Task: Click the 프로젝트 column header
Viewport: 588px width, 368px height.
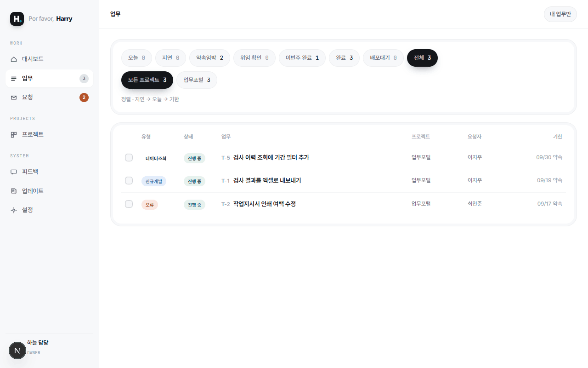Action: click(421, 137)
